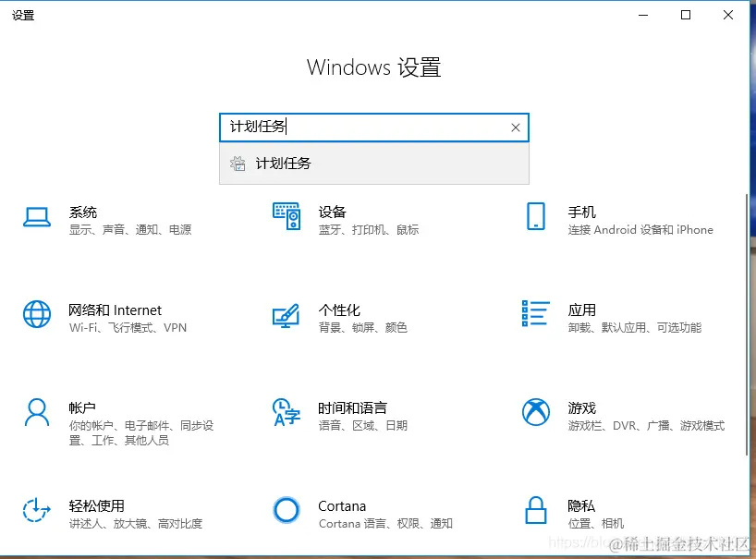Open the 系统 category title
The height and width of the screenshot is (559, 756).
tap(83, 212)
